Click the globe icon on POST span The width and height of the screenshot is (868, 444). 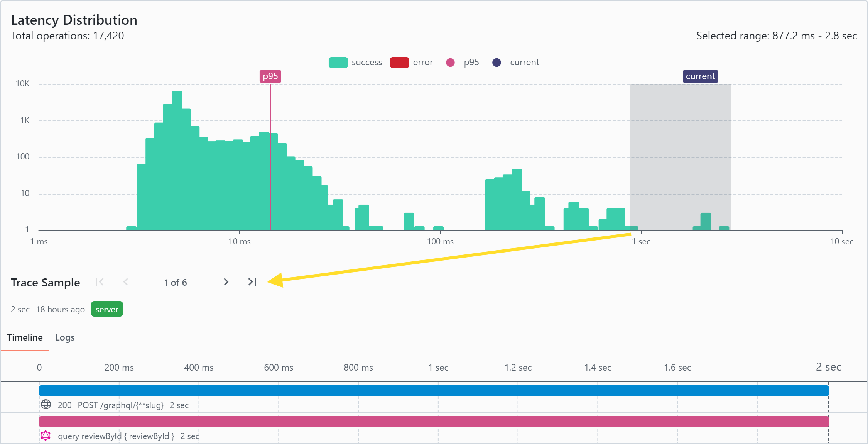coord(46,405)
